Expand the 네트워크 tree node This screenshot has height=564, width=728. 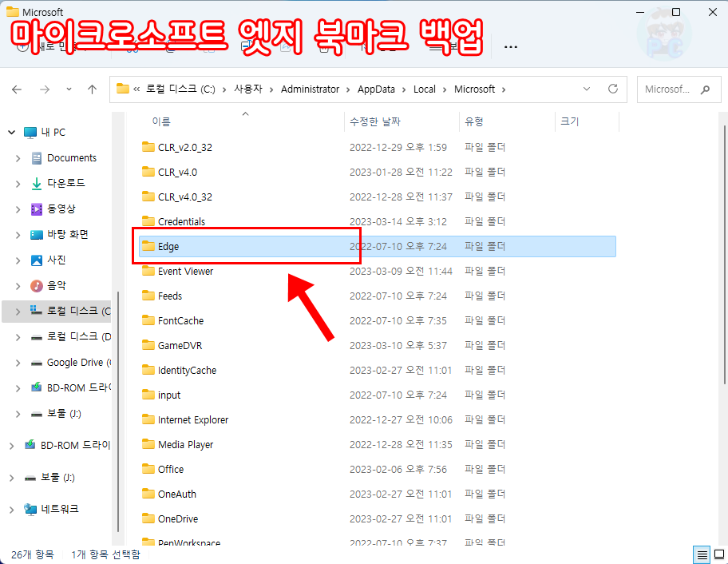point(12,510)
